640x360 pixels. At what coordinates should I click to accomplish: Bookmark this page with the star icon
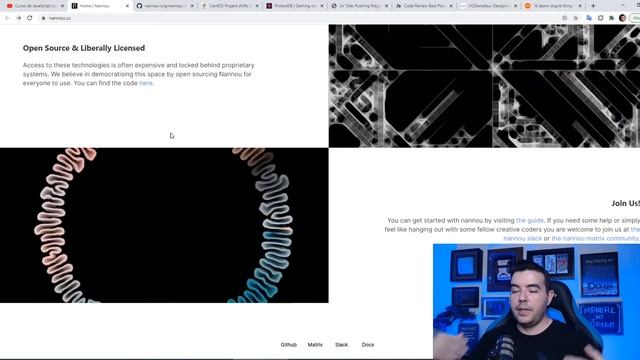tap(576, 18)
